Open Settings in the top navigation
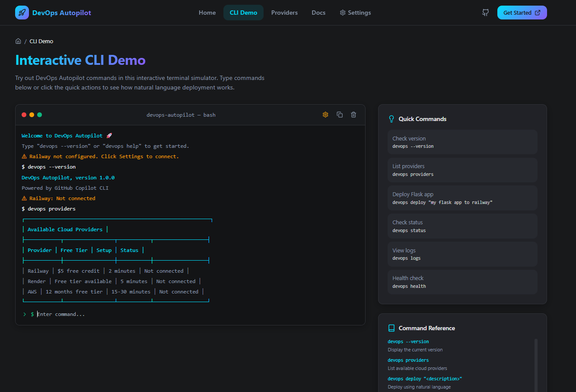Screen dimensions: 576x392 tap(355, 13)
